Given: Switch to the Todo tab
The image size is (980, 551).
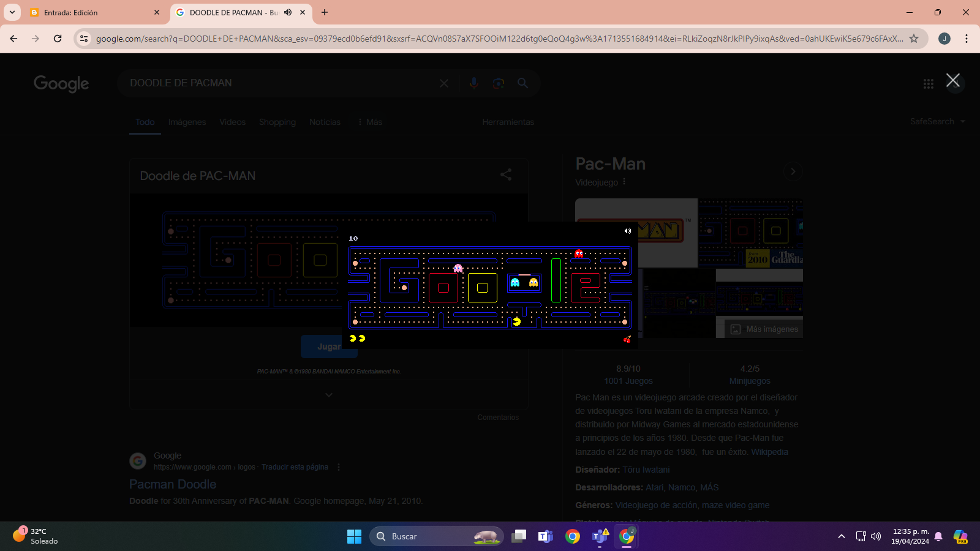Looking at the screenshot, I should (145, 122).
